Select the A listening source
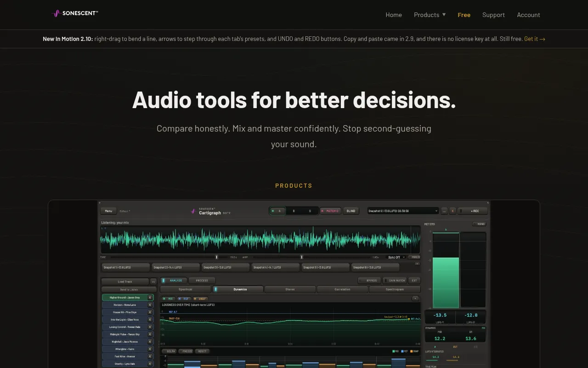The height and width of the screenshot is (368, 588). 277,211
